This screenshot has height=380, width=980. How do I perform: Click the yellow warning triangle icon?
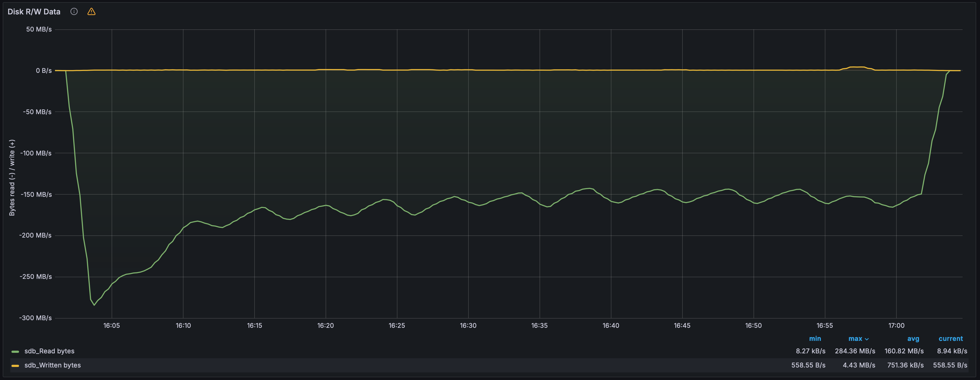(91, 12)
